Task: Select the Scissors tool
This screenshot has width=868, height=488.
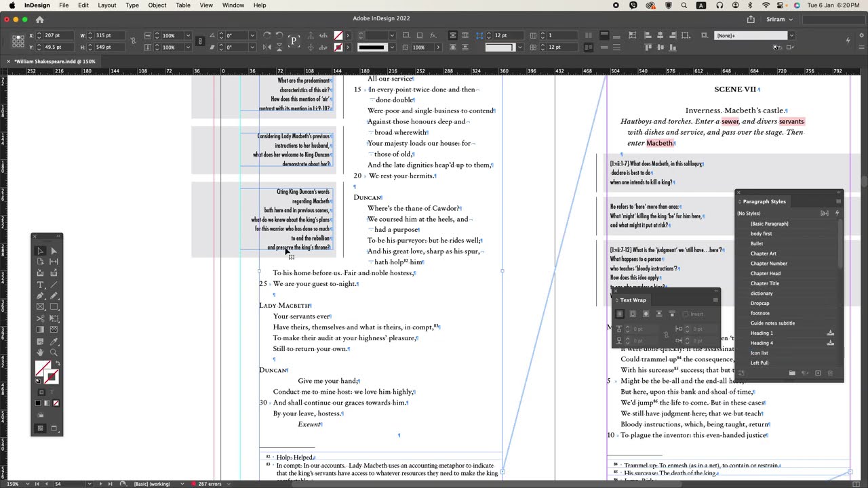Action: [x=40, y=319]
